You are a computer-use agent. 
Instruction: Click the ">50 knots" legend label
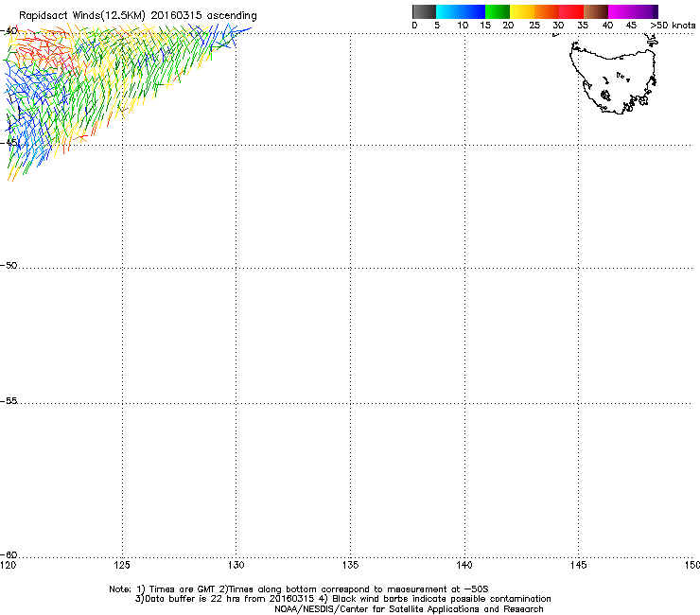coord(673,26)
